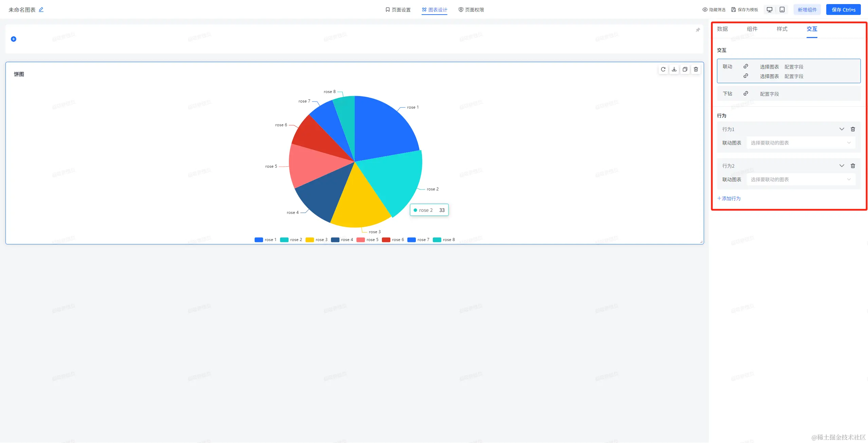Image resolution: width=868 pixels, height=443 pixels.
Task: Delete the pie chart with trash icon
Action: click(x=696, y=69)
